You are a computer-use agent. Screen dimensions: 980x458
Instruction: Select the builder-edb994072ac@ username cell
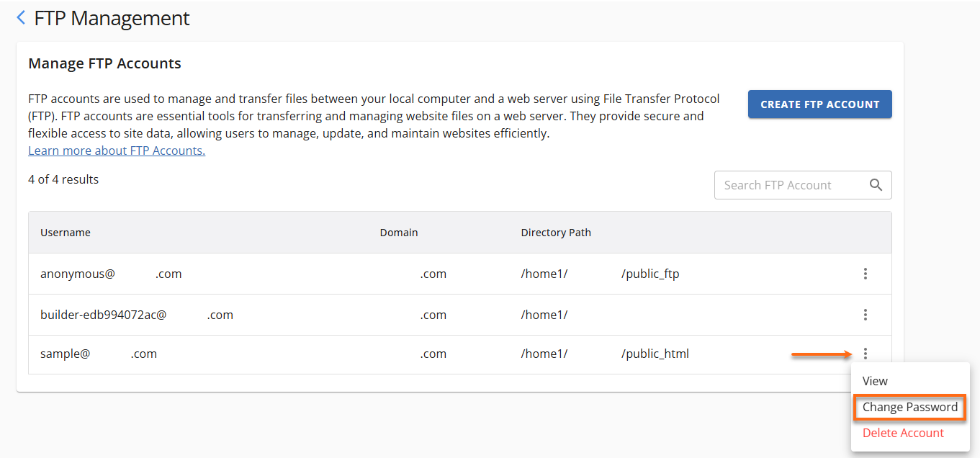[137, 315]
